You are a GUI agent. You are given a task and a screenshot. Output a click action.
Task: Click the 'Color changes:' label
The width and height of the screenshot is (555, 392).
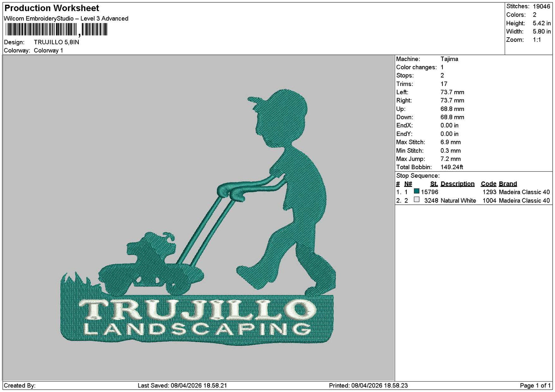(416, 68)
